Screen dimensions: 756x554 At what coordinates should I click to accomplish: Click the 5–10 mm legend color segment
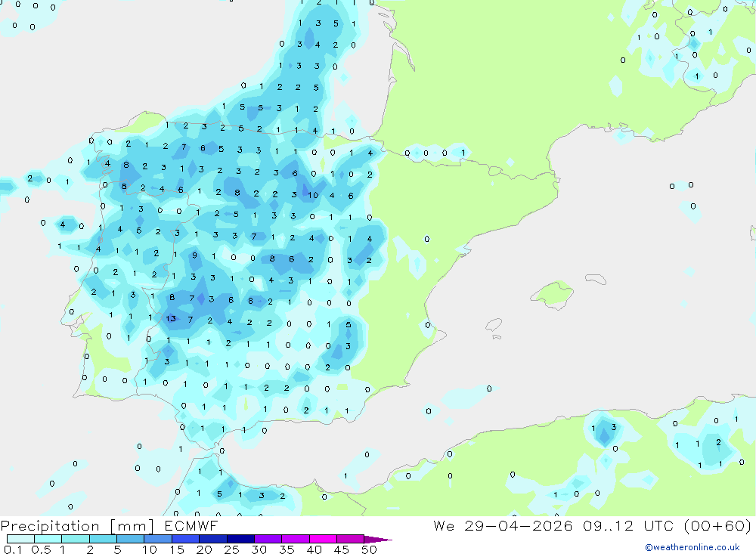(131, 539)
